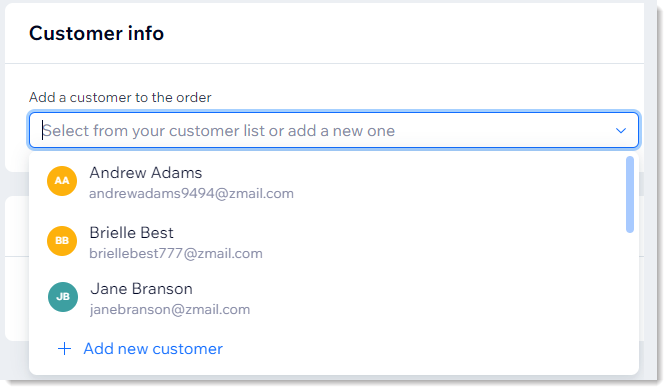Click the scrollbar track below the thumb
Screen dimensions: 669x392
coord(630,301)
